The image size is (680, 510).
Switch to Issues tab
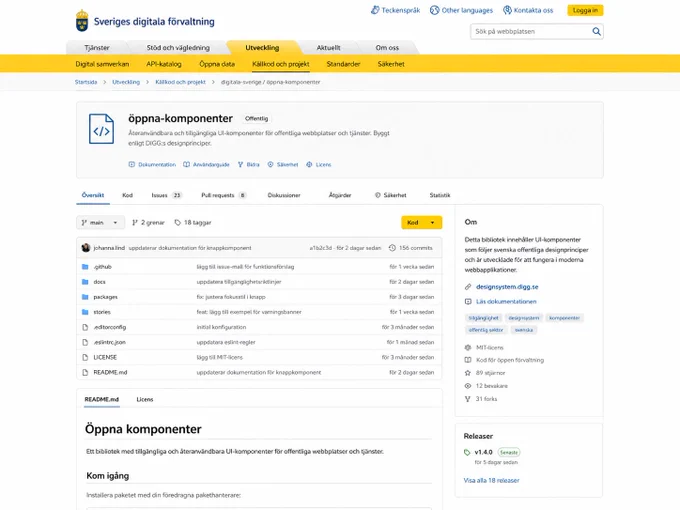[x=167, y=195]
